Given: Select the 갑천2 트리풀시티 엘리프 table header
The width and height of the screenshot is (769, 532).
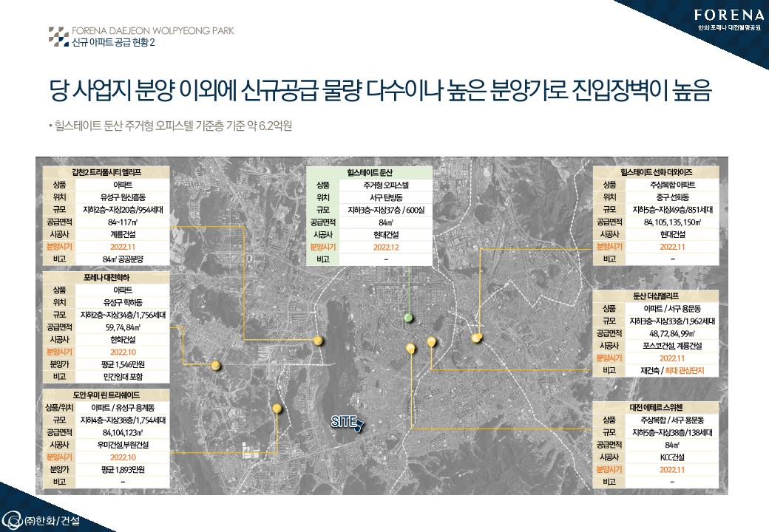Looking at the screenshot, I should 106,172.
